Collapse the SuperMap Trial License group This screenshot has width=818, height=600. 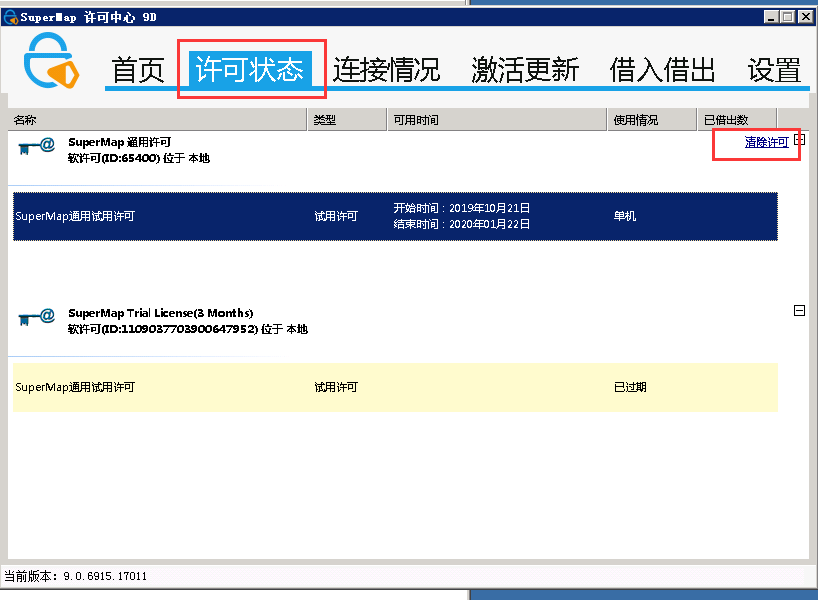[x=799, y=311]
